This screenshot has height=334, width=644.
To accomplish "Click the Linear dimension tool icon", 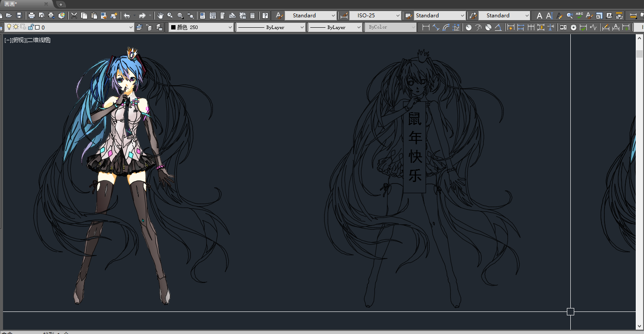I will (x=426, y=27).
